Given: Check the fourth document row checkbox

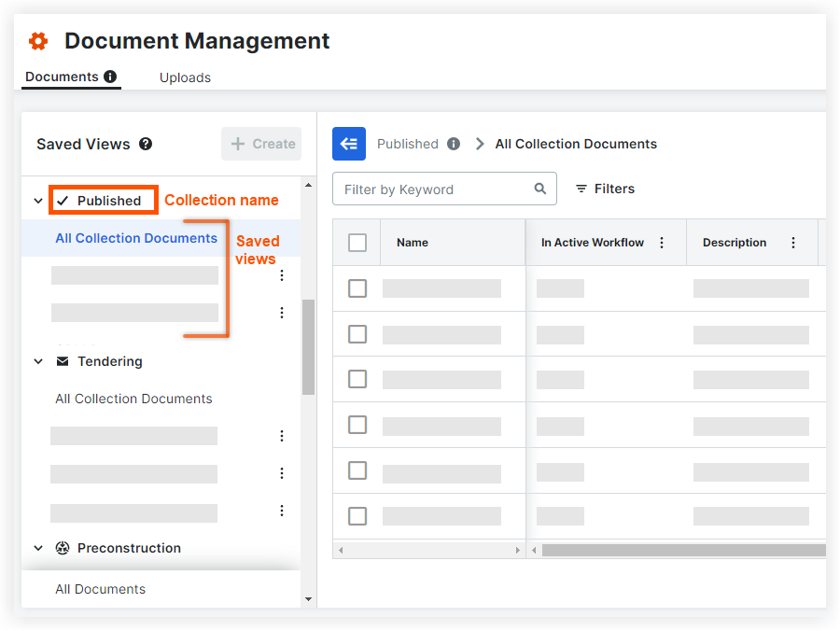Looking at the screenshot, I should (357, 425).
